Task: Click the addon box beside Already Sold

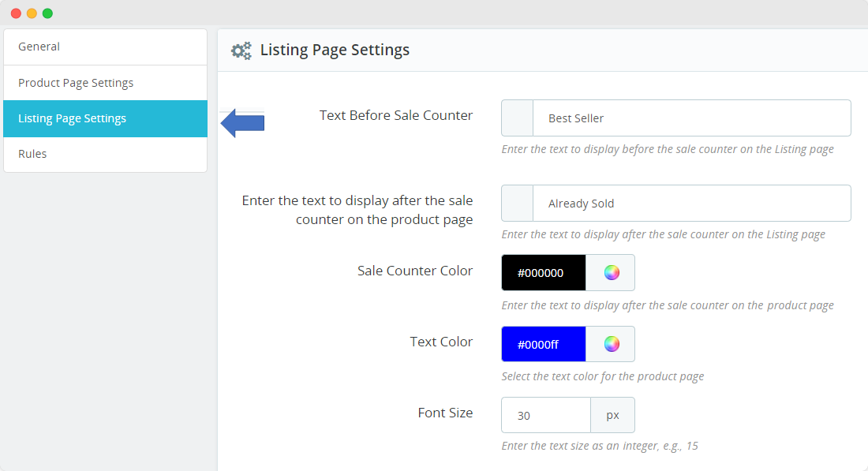Action: 518,204
